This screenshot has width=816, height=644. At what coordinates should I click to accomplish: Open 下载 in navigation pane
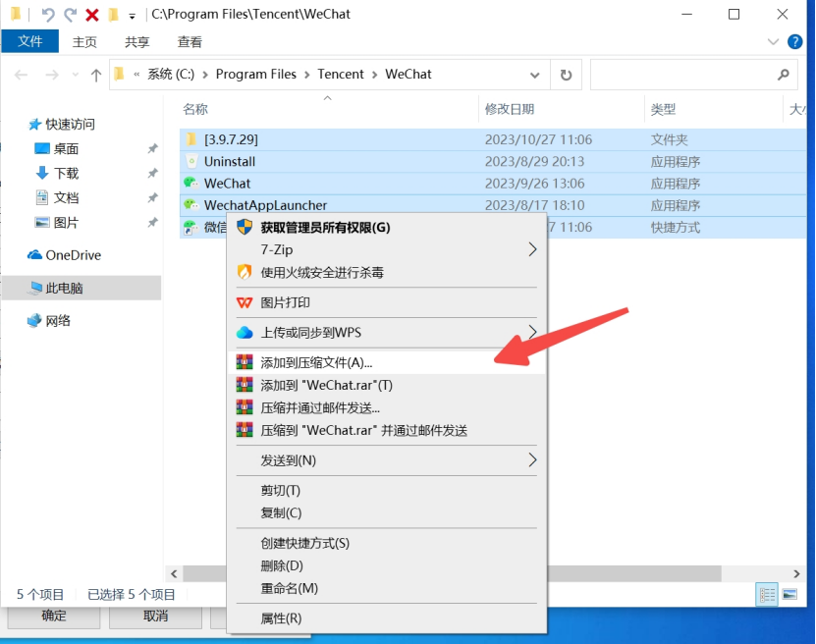click(x=66, y=173)
